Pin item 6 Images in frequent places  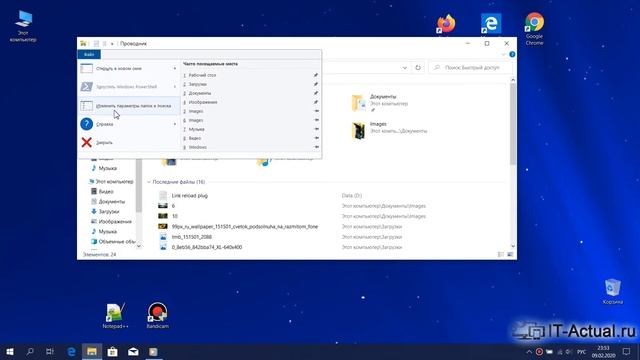316,120
